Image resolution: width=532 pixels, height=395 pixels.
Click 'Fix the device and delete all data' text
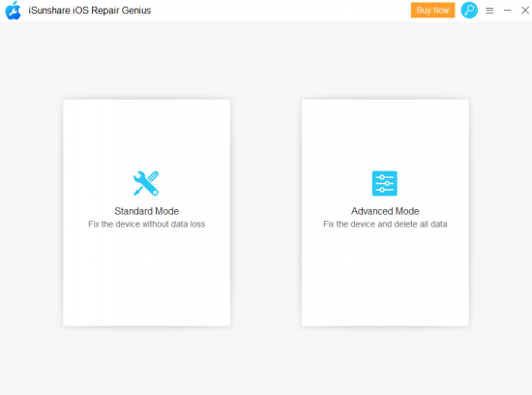pos(385,225)
